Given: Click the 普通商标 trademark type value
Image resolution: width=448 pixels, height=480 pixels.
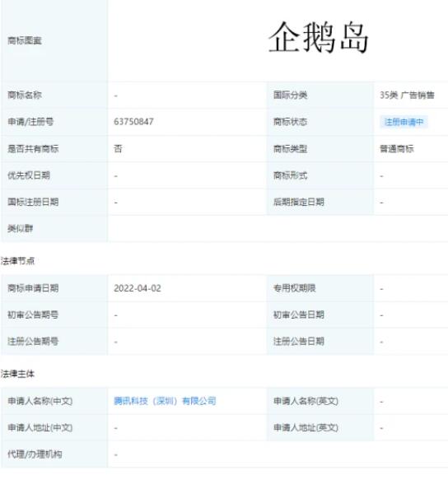Looking at the screenshot, I should point(397,149).
